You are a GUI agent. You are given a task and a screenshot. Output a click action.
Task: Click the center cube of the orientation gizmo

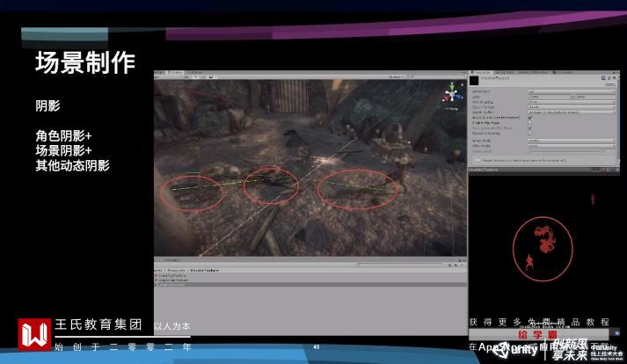pyautogui.click(x=452, y=94)
